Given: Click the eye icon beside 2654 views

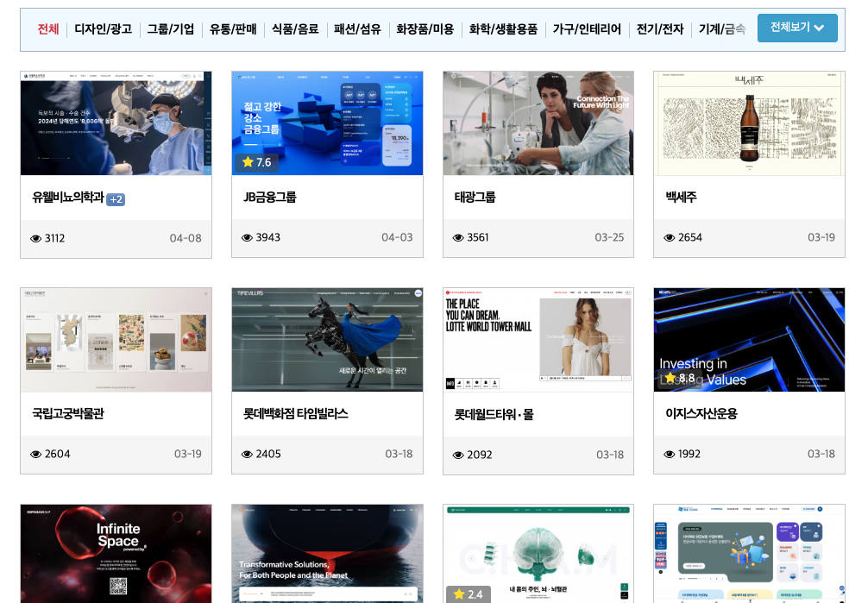Looking at the screenshot, I should (670, 237).
